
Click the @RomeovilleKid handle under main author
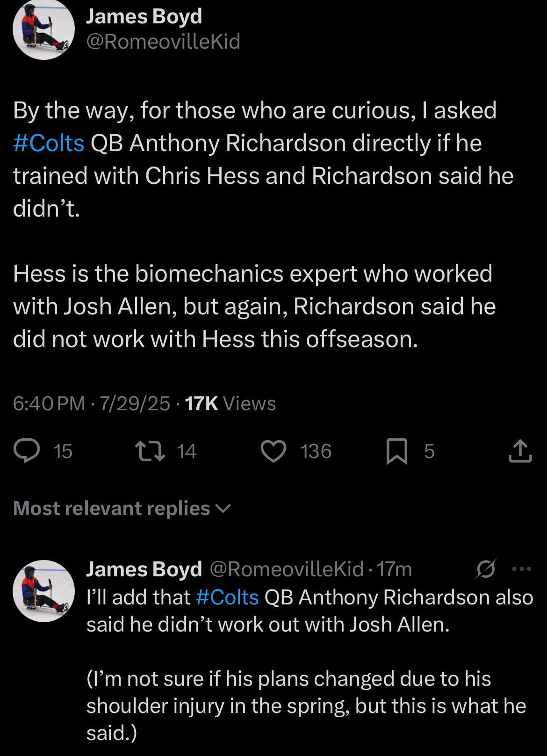[x=163, y=42]
